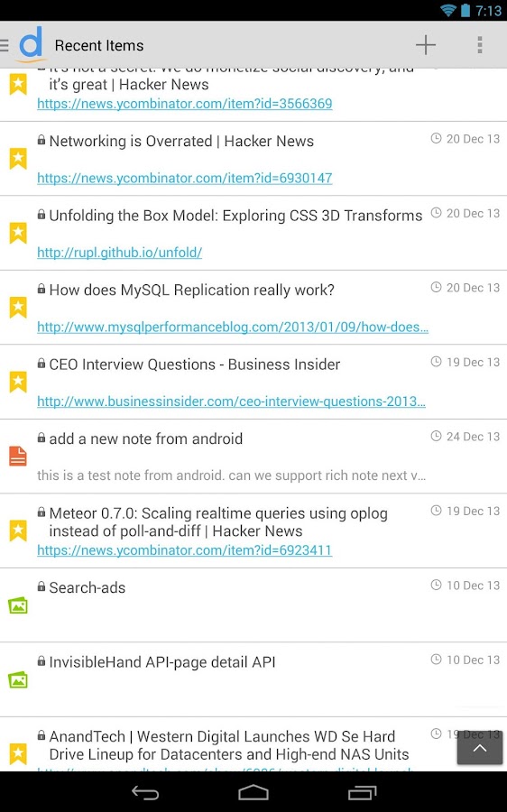Open the mysqlperformanceblog.com link
The width and height of the screenshot is (507, 812).
pos(233,328)
